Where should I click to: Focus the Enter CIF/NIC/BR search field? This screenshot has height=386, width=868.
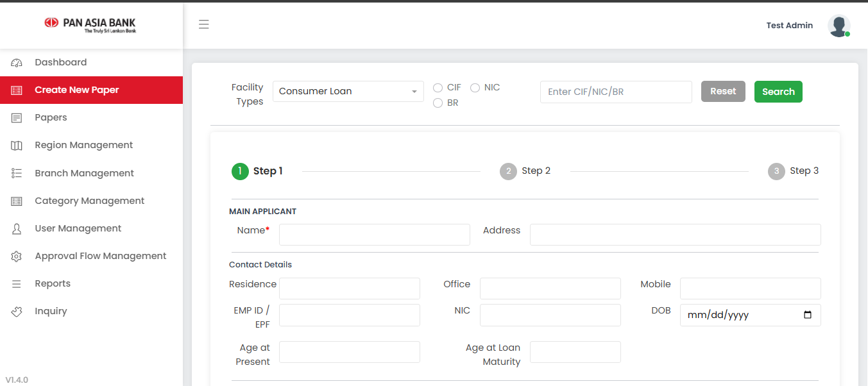coord(616,92)
